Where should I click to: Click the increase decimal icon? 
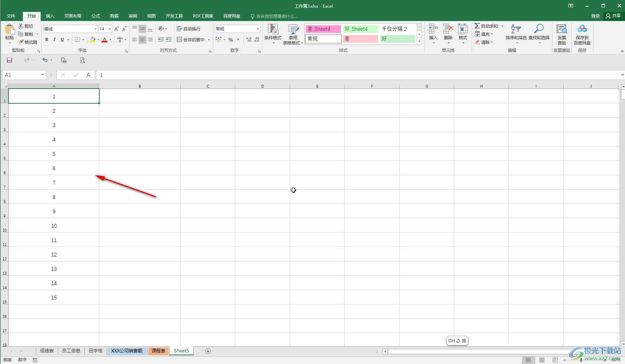pyautogui.click(x=249, y=40)
